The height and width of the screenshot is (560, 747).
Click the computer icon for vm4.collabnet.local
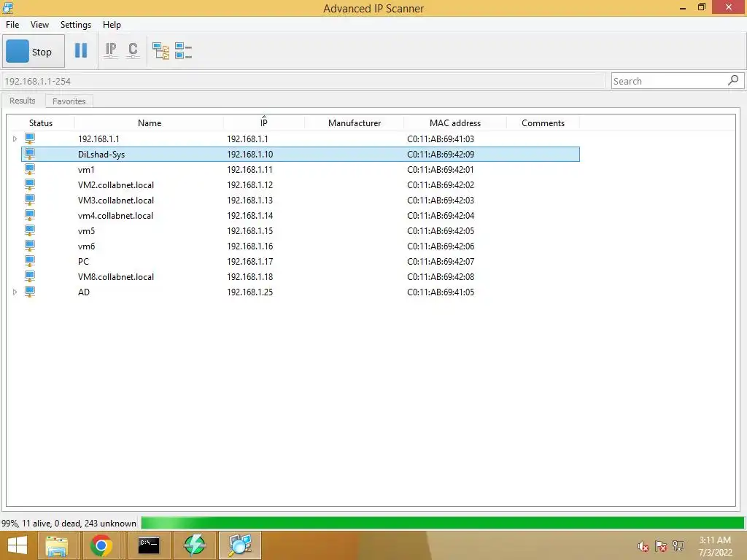[x=29, y=215]
